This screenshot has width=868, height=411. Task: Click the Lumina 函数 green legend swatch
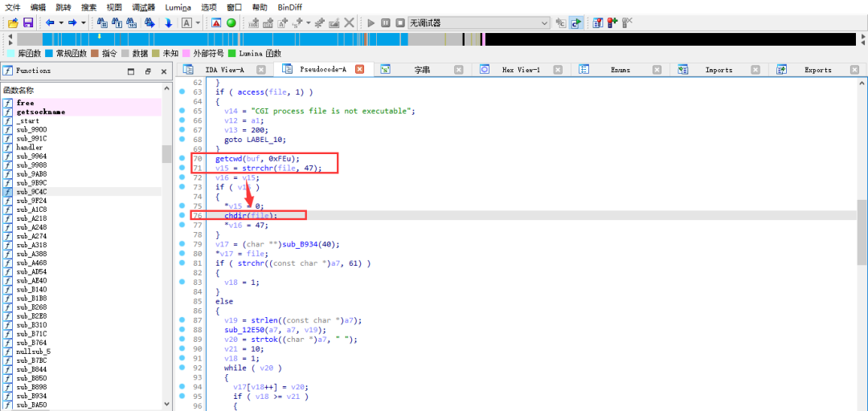[x=232, y=54]
